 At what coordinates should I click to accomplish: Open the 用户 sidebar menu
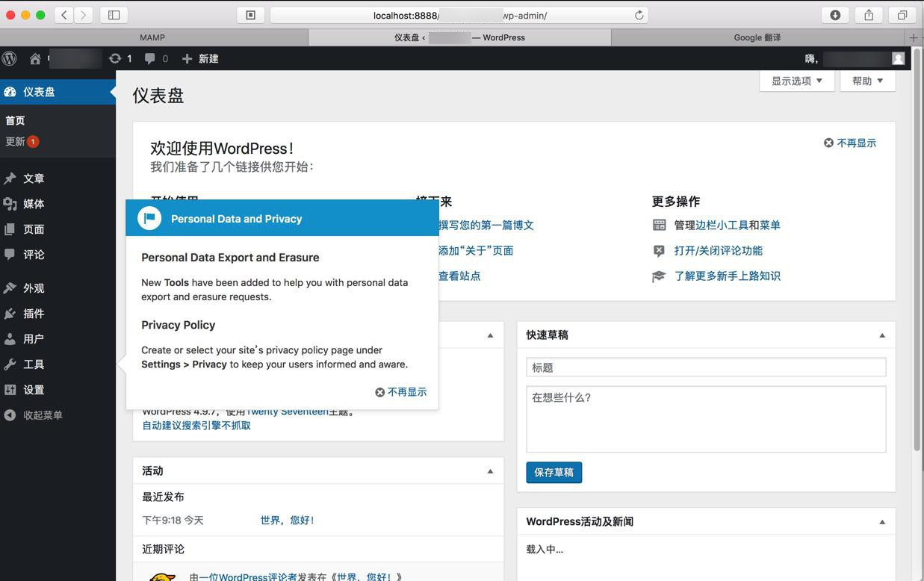pos(58,339)
